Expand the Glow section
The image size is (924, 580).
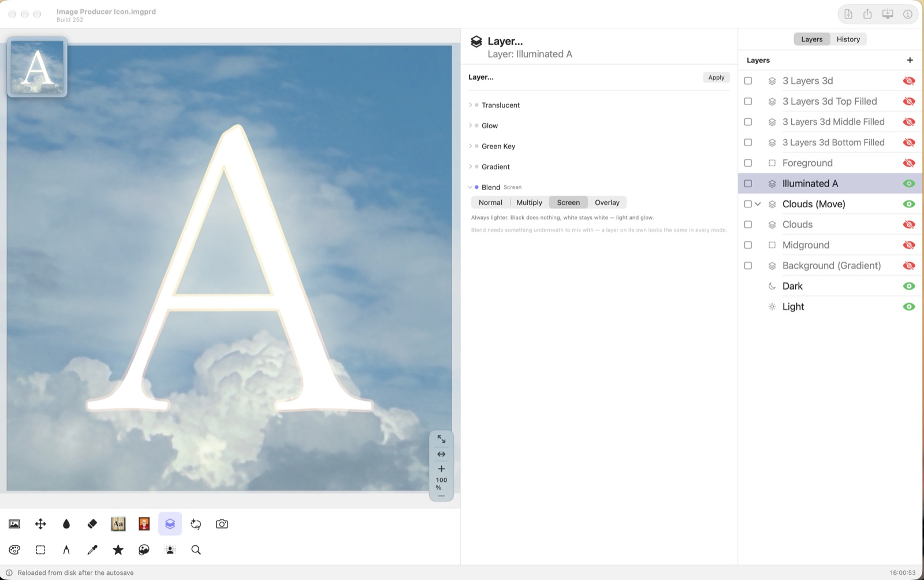[470, 125]
